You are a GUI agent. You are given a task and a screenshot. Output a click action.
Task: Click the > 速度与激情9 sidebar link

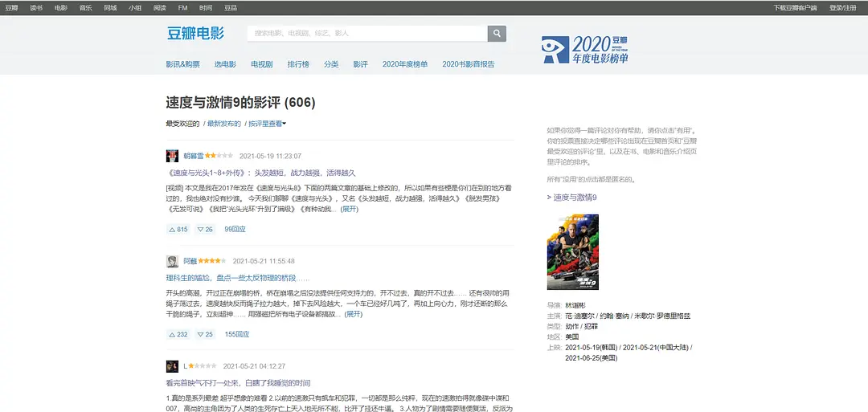tap(572, 198)
